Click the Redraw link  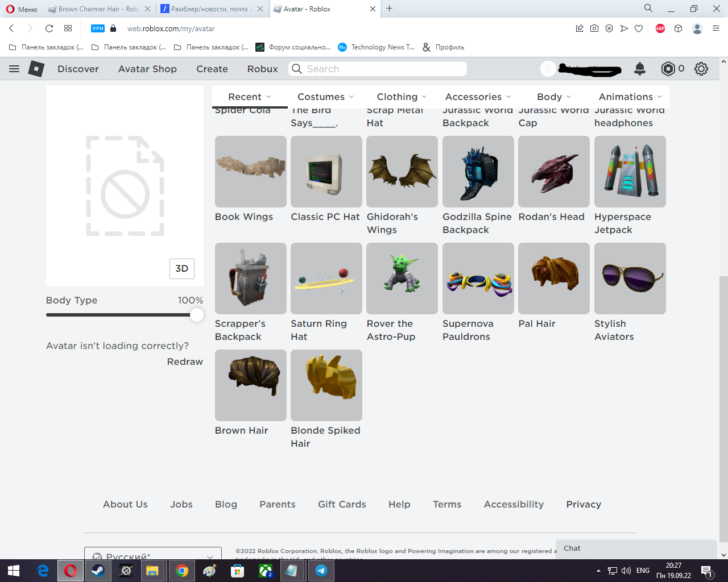(x=185, y=361)
